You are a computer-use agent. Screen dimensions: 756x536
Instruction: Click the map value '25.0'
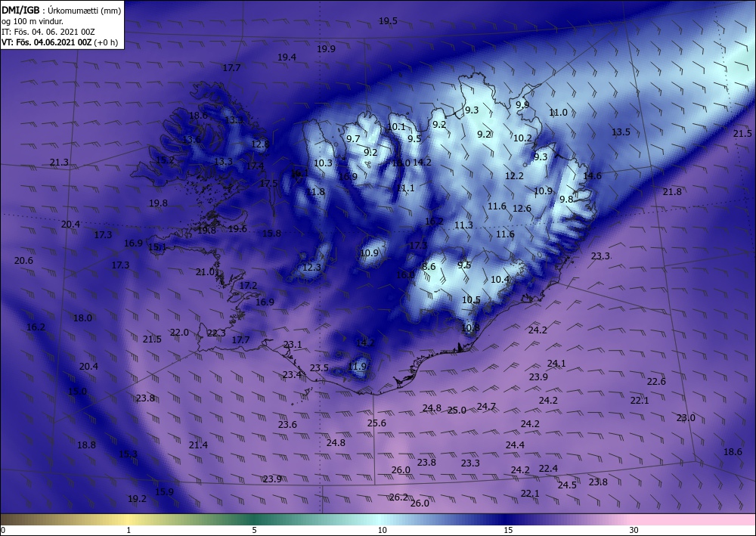coord(457,411)
